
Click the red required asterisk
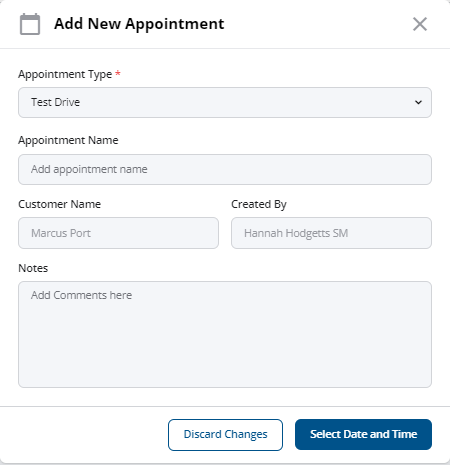point(118,73)
